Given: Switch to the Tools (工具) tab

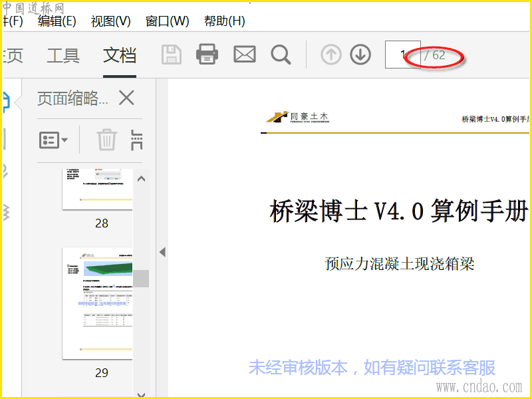Looking at the screenshot, I should tap(63, 55).
